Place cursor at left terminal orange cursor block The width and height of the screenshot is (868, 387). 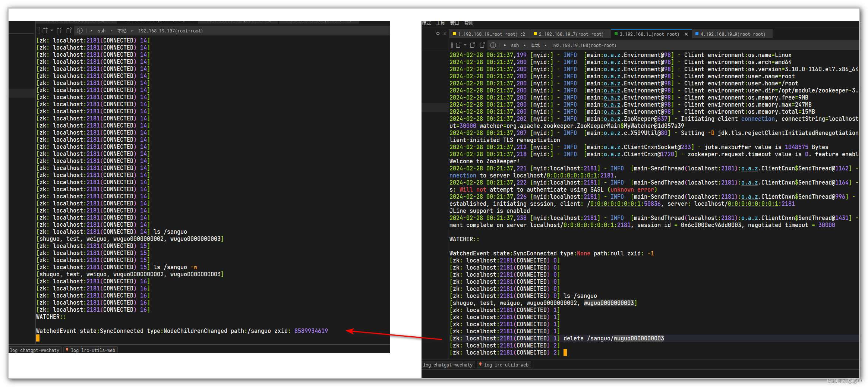pos(38,338)
